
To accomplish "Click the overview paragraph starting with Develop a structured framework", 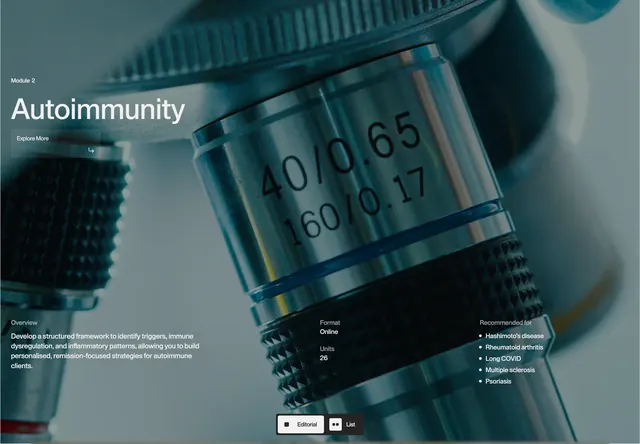I will pyautogui.click(x=105, y=351).
